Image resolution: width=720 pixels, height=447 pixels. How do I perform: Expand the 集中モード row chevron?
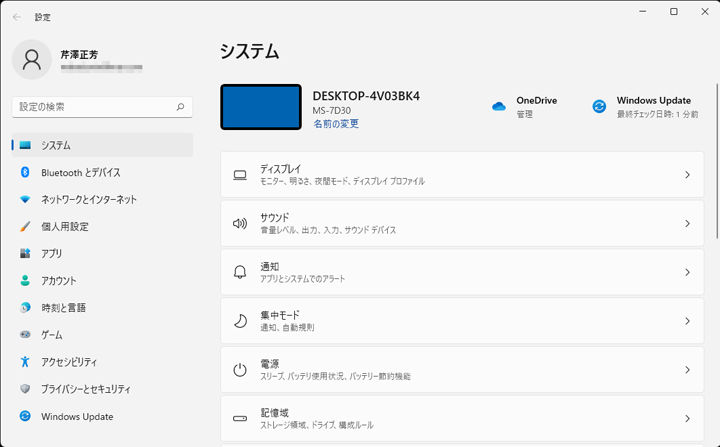(x=687, y=321)
